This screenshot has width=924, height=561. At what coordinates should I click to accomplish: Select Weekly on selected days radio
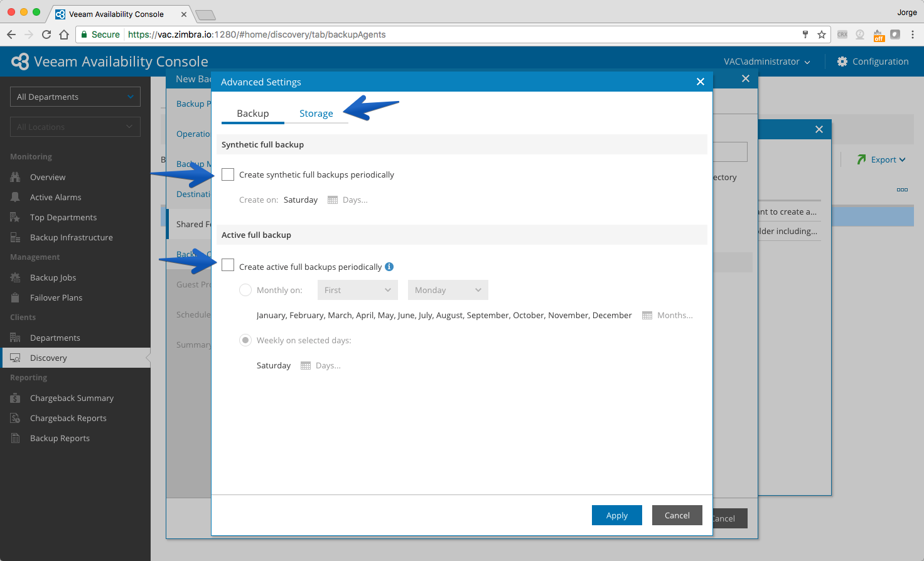click(245, 340)
